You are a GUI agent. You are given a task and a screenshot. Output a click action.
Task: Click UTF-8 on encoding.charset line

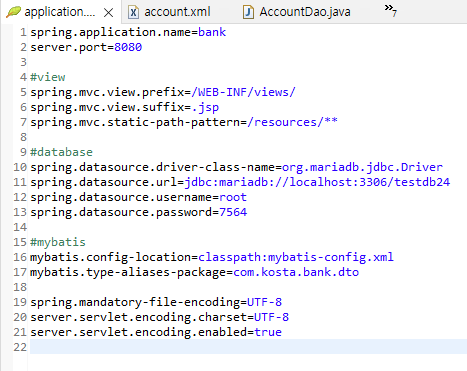coord(271,317)
